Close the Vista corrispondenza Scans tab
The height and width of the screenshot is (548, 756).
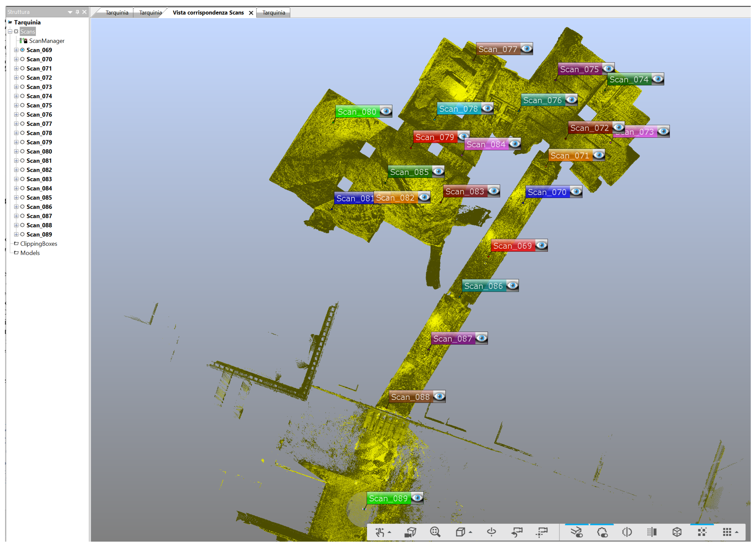click(251, 13)
